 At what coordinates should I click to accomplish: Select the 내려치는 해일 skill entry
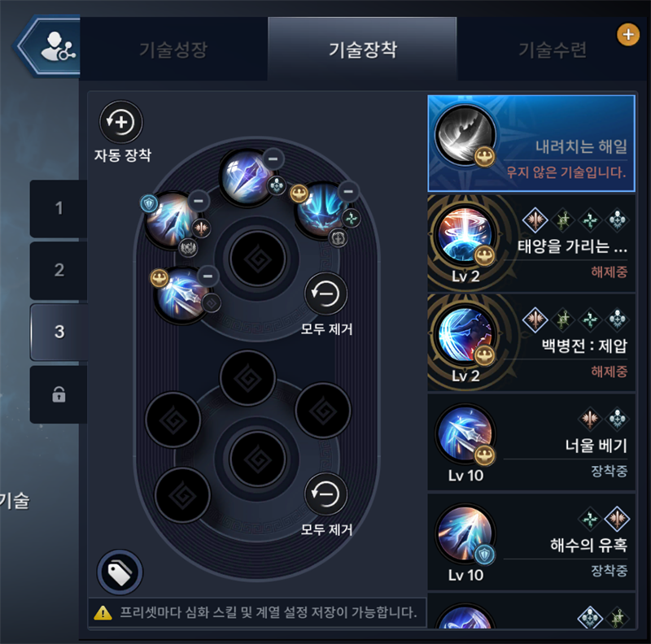[x=531, y=144]
